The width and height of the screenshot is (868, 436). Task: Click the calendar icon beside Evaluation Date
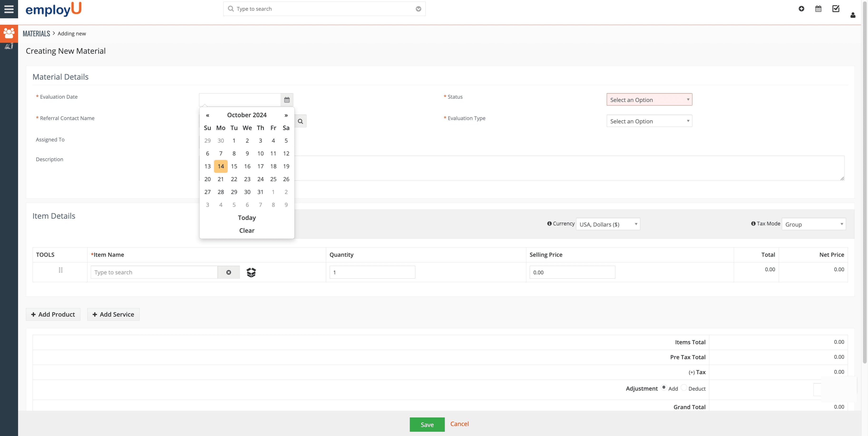[287, 100]
